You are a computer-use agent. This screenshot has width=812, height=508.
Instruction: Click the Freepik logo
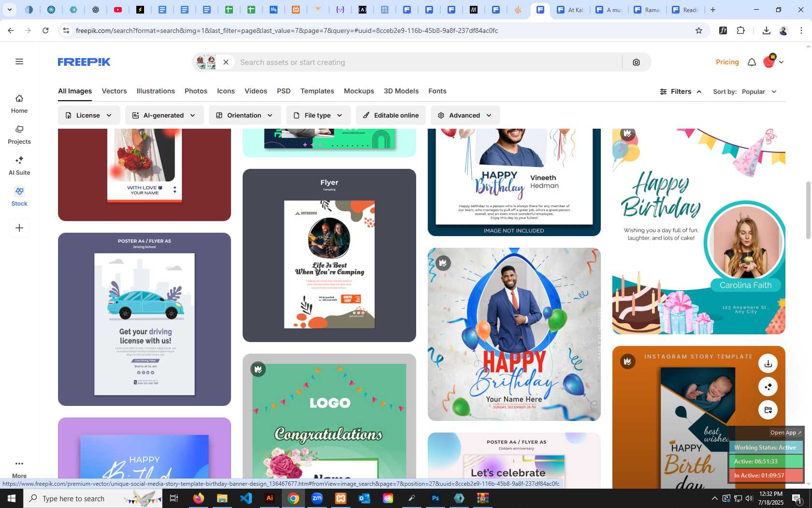click(x=84, y=62)
